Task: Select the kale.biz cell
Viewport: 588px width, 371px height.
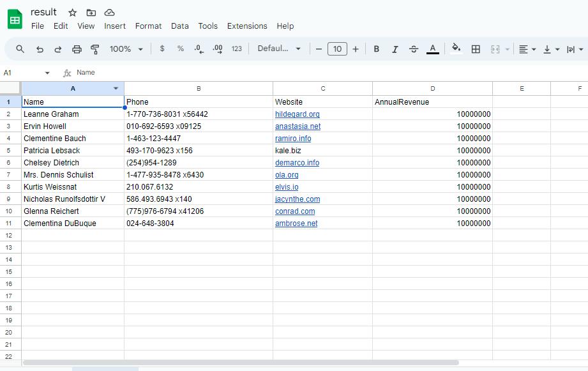Action: pyautogui.click(x=322, y=151)
